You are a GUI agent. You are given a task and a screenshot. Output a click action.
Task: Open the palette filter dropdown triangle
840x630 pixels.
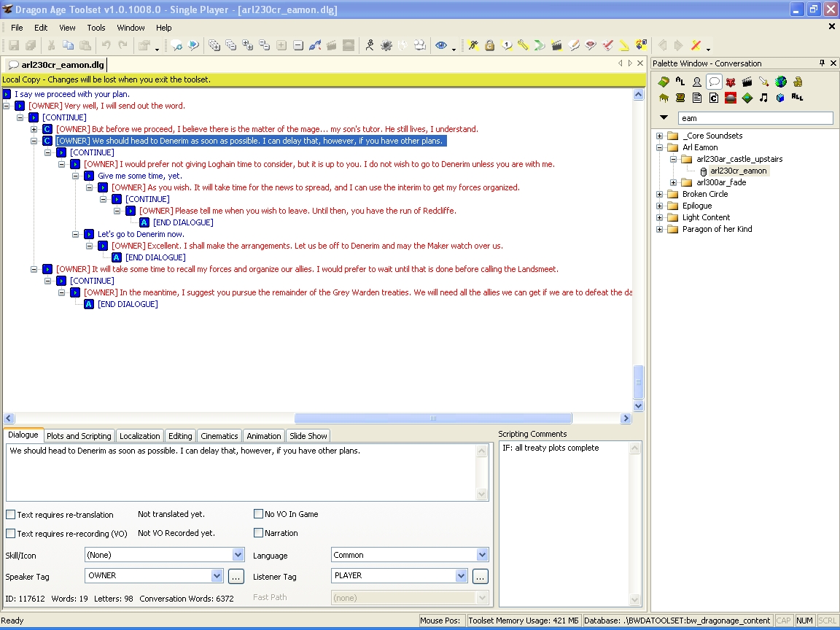click(x=664, y=117)
